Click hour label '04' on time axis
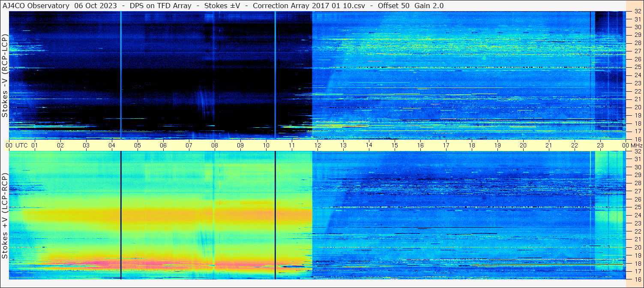The height and width of the screenshot is (288, 644). 112,145
